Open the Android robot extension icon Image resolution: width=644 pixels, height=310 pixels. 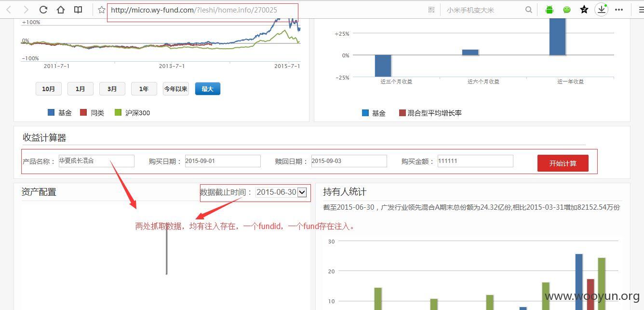pyautogui.click(x=550, y=10)
